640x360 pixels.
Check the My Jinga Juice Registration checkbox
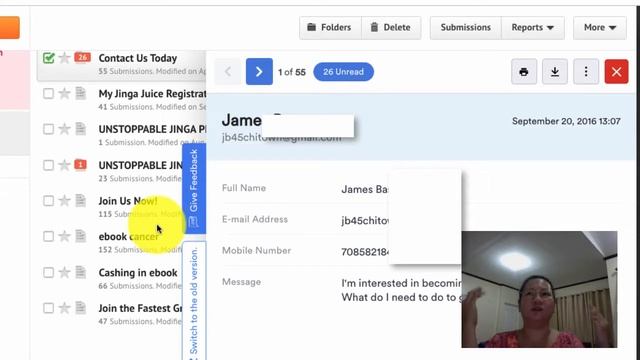(x=48, y=93)
